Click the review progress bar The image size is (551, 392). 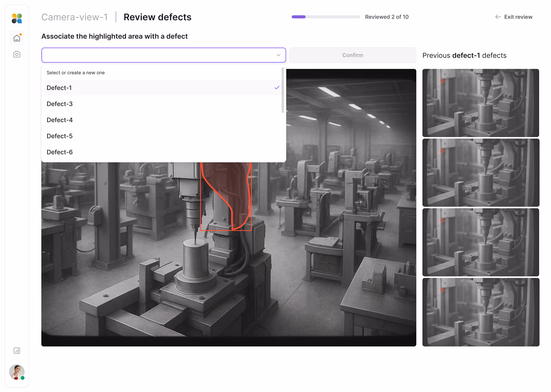click(x=326, y=17)
